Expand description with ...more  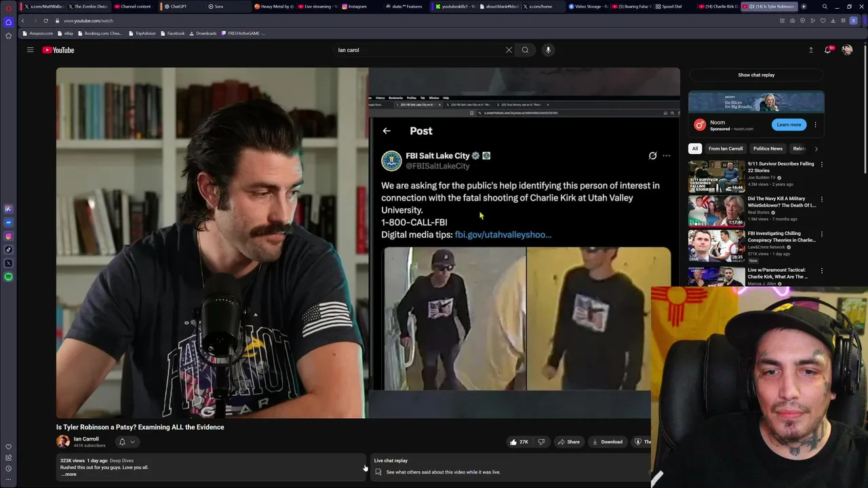pyautogui.click(x=68, y=474)
